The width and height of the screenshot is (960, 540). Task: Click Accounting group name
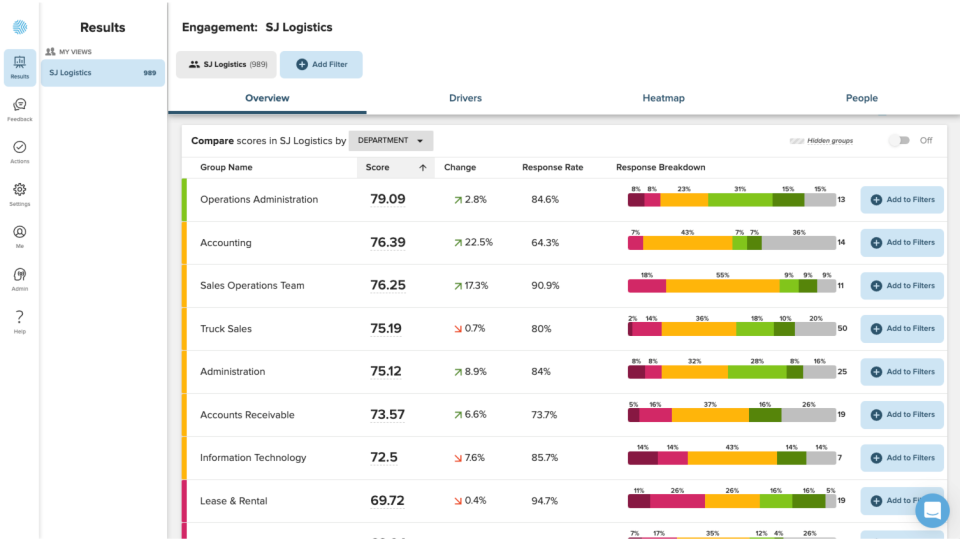point(226,243)
